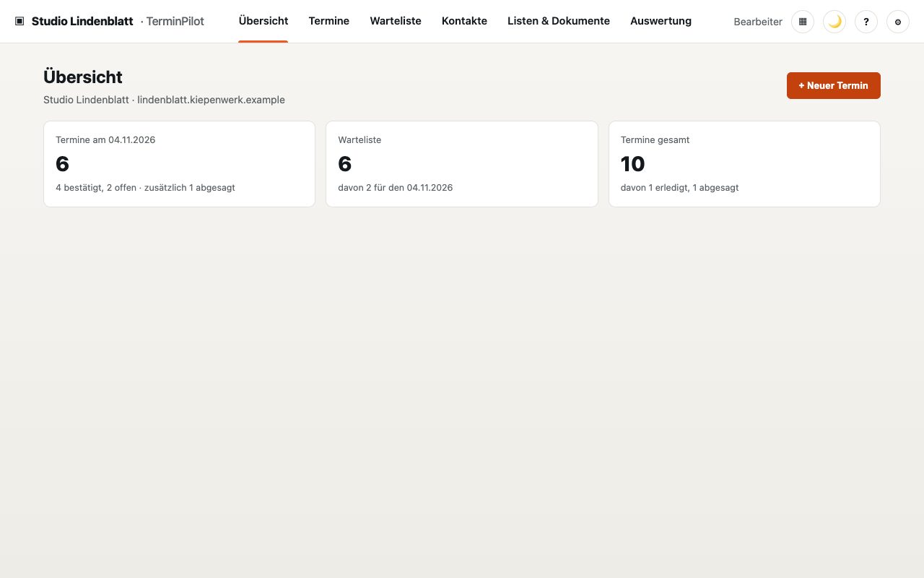Click the number 6 in the Warteliste card
Image resolution: width=924 pixels, height=578 pixels.
click(345, 164)
